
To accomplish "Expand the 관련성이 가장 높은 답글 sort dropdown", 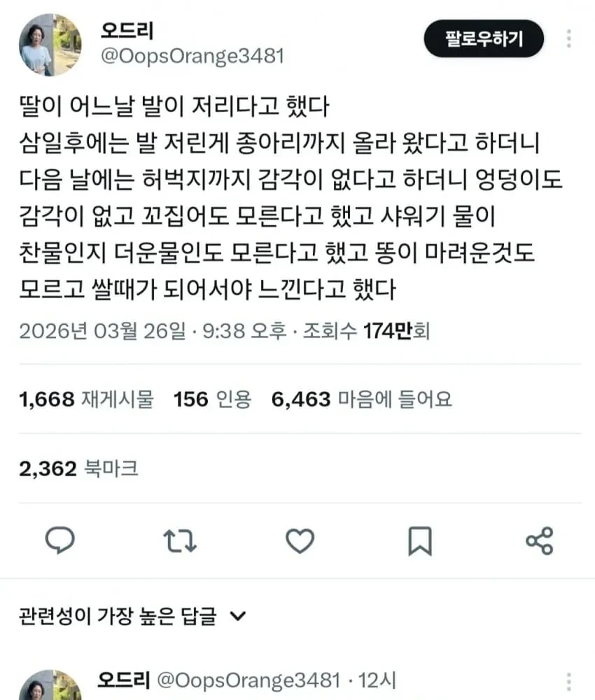I will point(132,617).
